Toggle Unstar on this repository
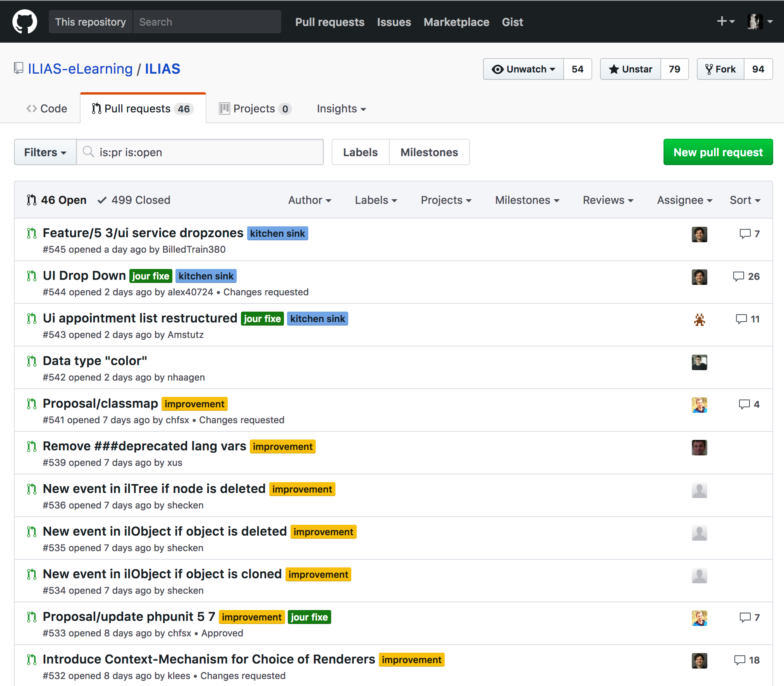 click(631, 69)
